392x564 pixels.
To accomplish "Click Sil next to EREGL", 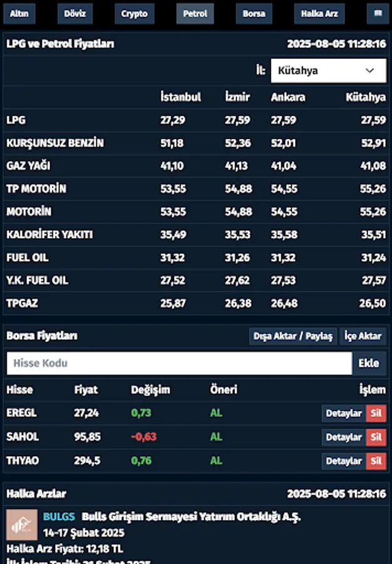I will pyautogui.click(x=376, y=413).
